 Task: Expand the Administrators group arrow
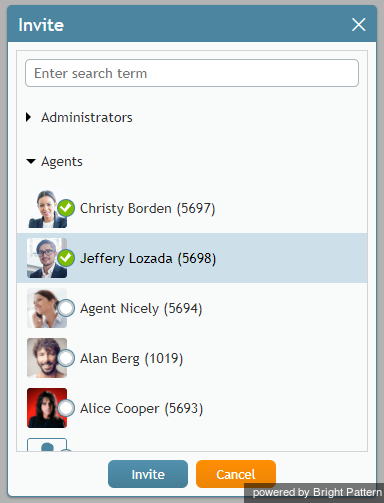pyautogui.click(x=29, y=117)
